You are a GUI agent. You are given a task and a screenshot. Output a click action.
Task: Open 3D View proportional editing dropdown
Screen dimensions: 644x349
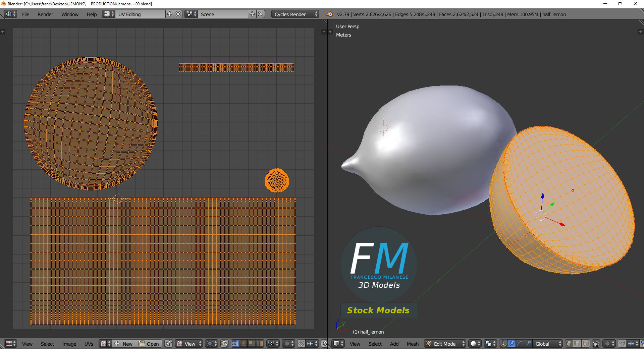point(609,344)
